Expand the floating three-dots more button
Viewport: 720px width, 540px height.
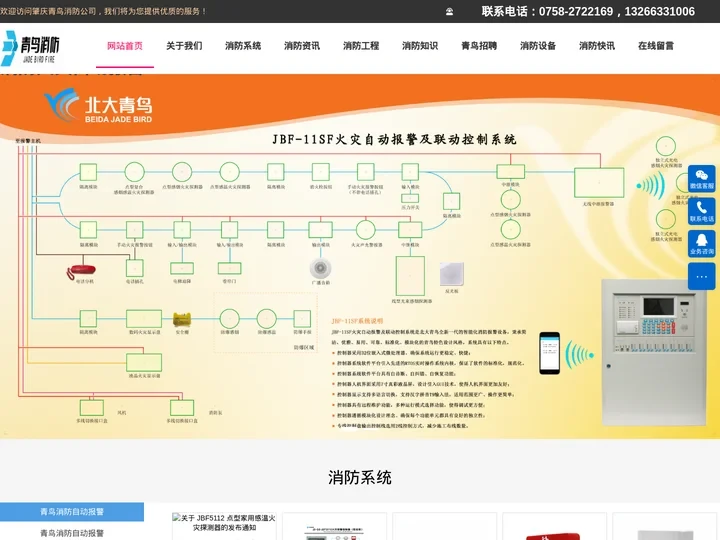click(701, 276)
